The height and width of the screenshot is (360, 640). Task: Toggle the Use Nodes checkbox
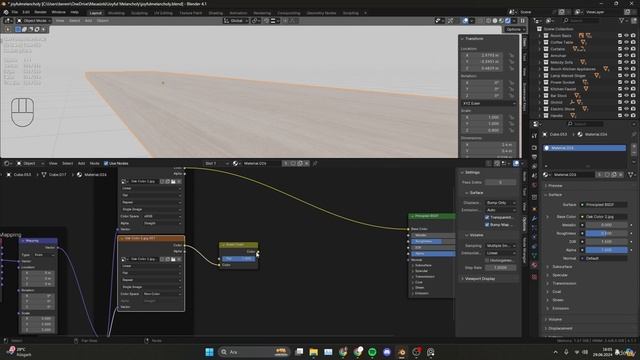(x=106, y=163)
